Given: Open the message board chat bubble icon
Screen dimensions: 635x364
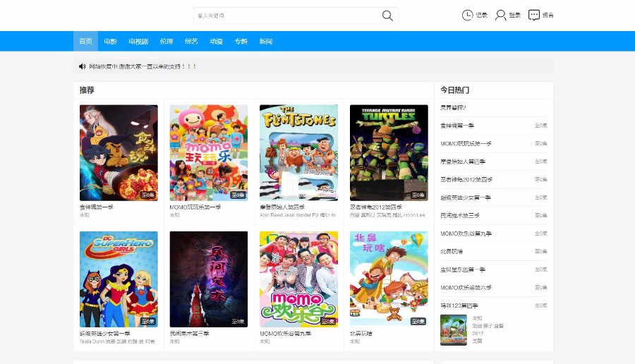Looking at the screenshot, I should pos(534,15).
